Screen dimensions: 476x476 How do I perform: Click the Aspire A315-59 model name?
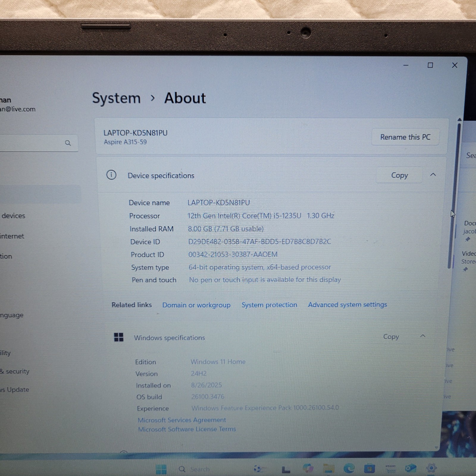pyautogui.click(x=125, y=142)
